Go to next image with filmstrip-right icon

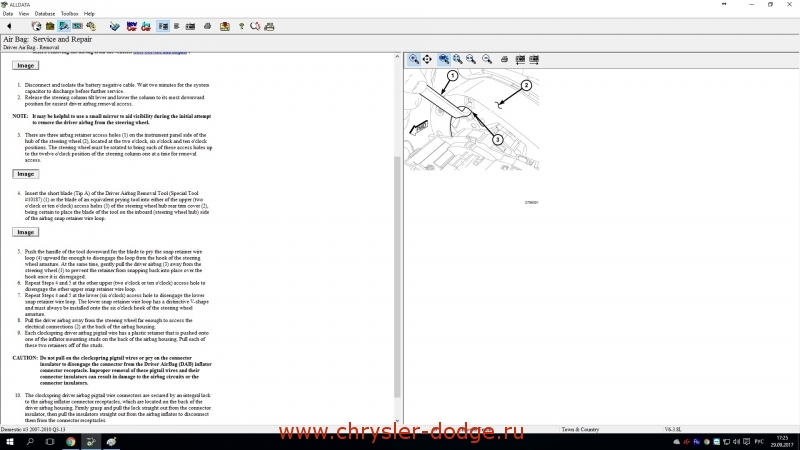coord(534,59)
